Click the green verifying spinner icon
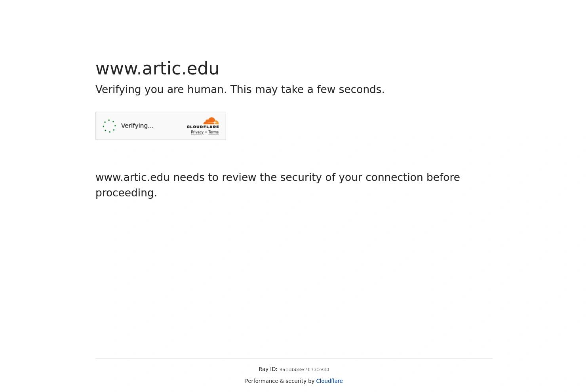The height and width of the screenshot is (392, 588). [109, 126]
